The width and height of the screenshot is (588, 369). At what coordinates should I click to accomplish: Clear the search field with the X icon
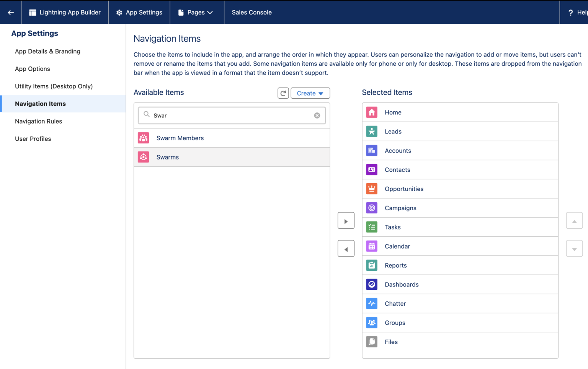[317, 115]
